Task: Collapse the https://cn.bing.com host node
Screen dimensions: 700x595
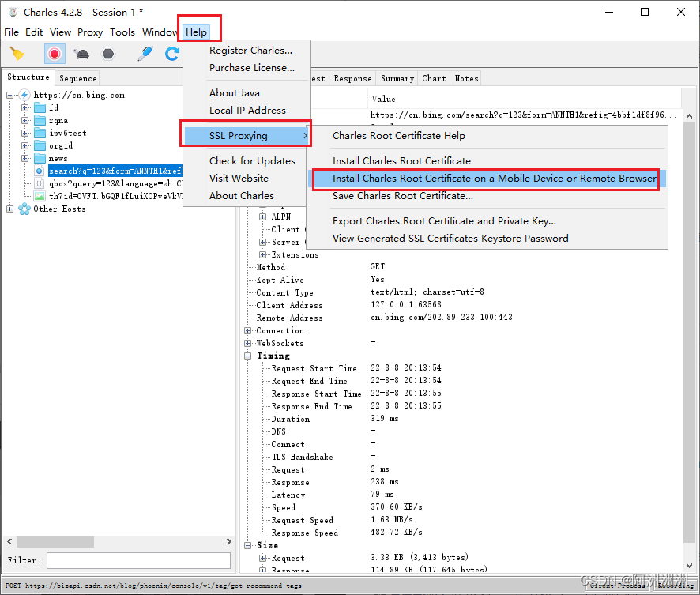Action: (9, 95)
